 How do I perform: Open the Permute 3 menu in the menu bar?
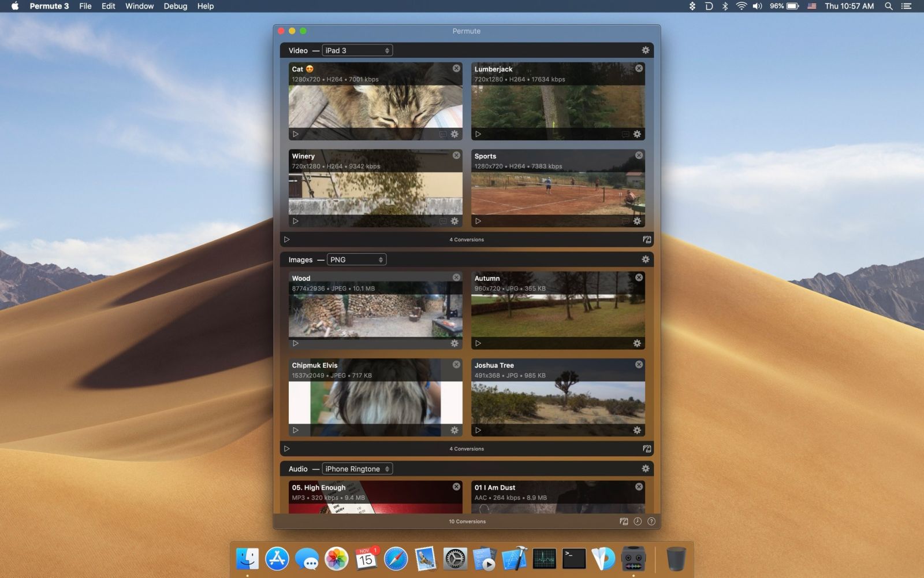[49, 6]
